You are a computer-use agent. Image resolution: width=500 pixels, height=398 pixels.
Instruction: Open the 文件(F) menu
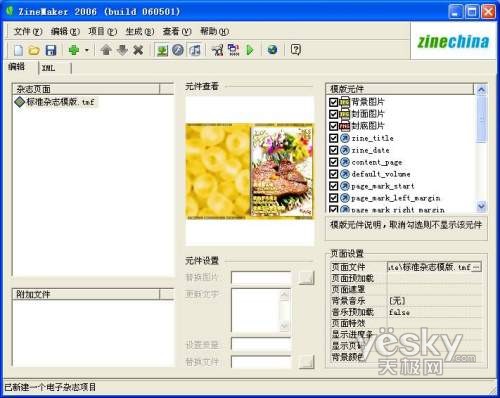pos(28,31)
